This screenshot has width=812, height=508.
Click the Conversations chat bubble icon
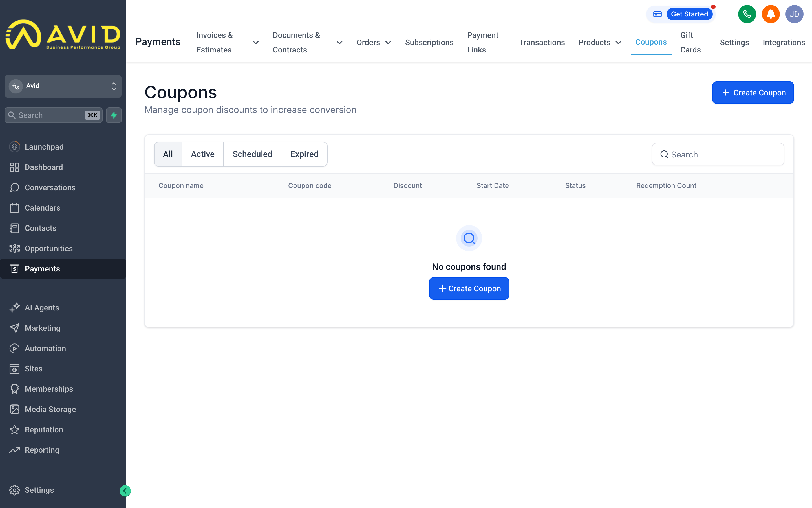(x=14, y=187)
